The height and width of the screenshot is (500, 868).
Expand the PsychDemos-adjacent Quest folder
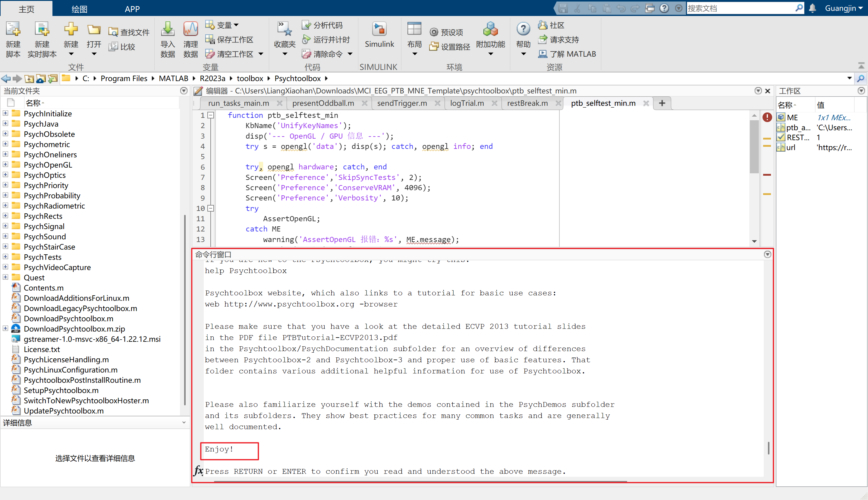pos(5,277)
